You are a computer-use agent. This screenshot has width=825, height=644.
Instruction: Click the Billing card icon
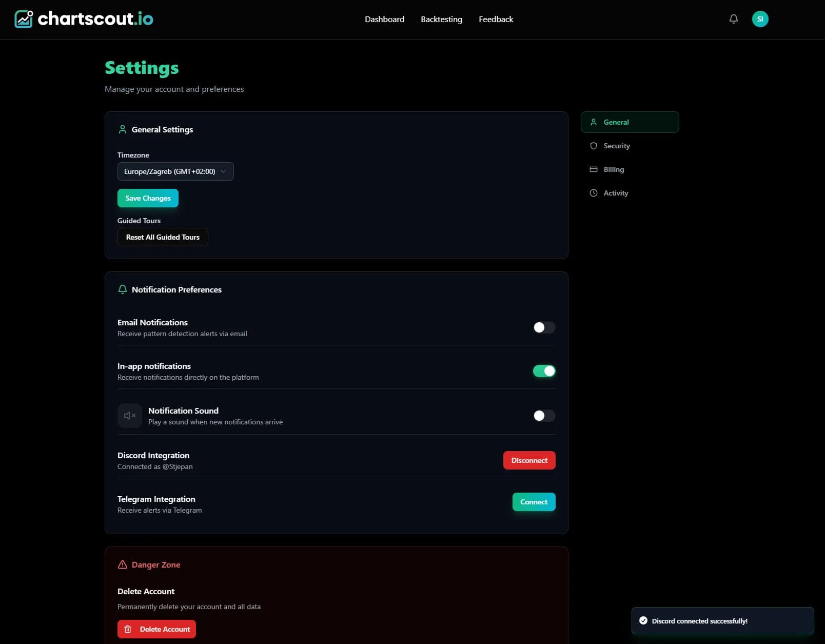(x=593, y=169)
